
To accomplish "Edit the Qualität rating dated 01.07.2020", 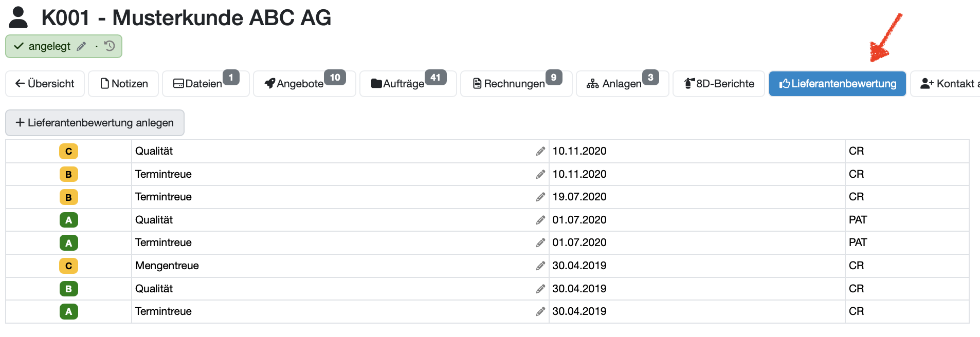I will (x=540, y=220).
